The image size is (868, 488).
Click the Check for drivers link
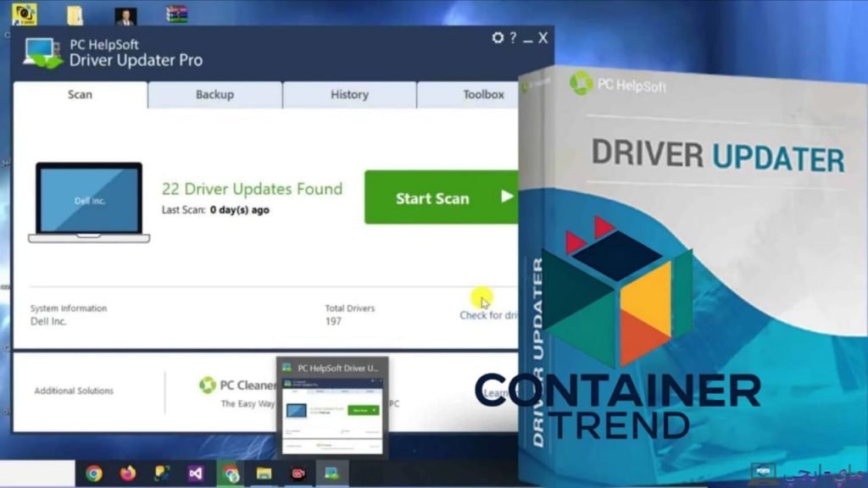[489, 315]
